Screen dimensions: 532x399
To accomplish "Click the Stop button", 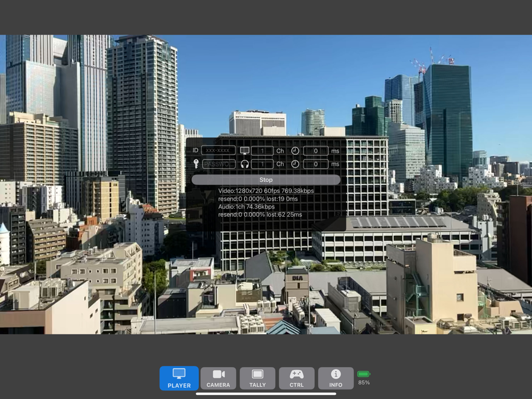I will 266,180.
